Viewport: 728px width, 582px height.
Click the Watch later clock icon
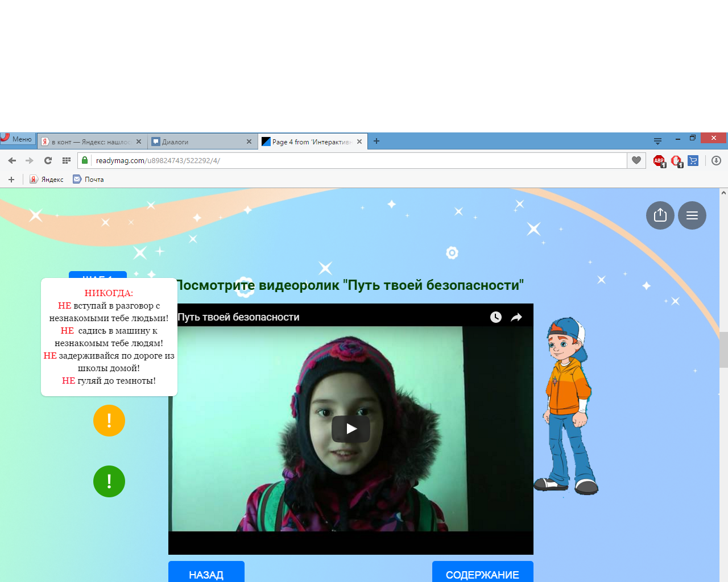coord(496,317)
